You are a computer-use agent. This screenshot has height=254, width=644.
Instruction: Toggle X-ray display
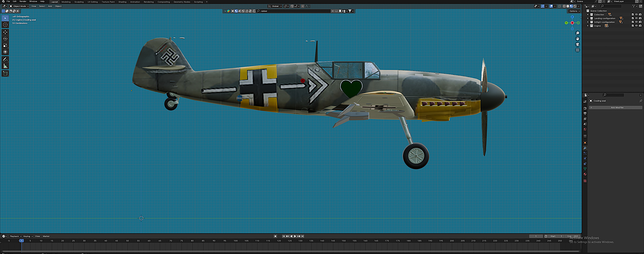pos(560,6)
